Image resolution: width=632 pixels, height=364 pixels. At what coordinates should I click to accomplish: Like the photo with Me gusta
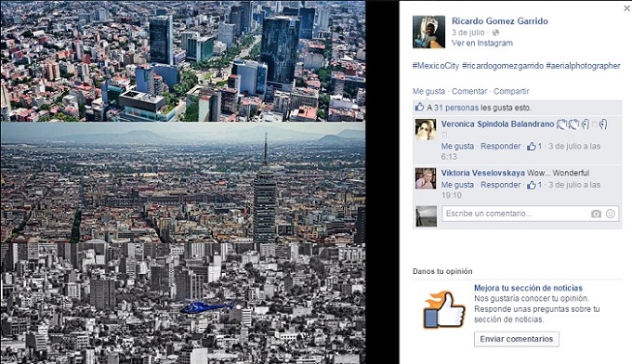[428, 91]
